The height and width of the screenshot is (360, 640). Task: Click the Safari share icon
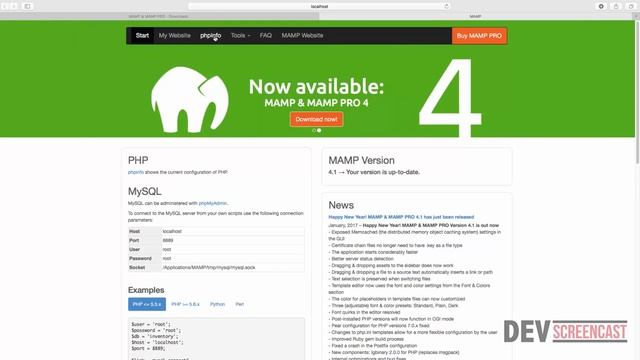(x=616, y=6)
